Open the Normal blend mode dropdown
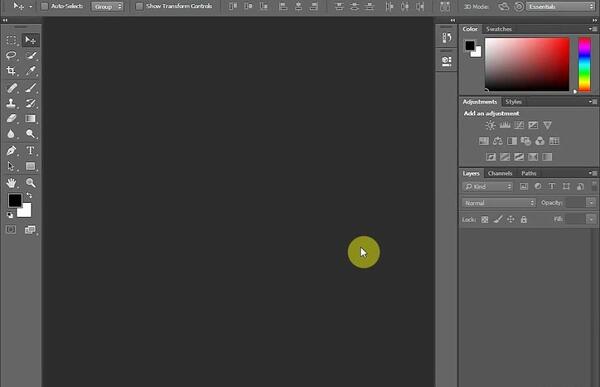The image size is (600, 387). click(499, 203)
